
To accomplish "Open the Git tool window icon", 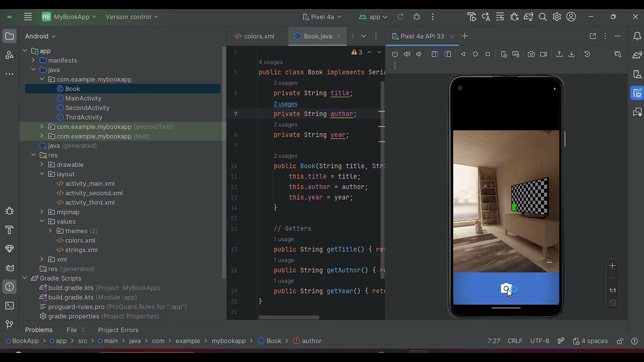I will click(x=9, y=324).
